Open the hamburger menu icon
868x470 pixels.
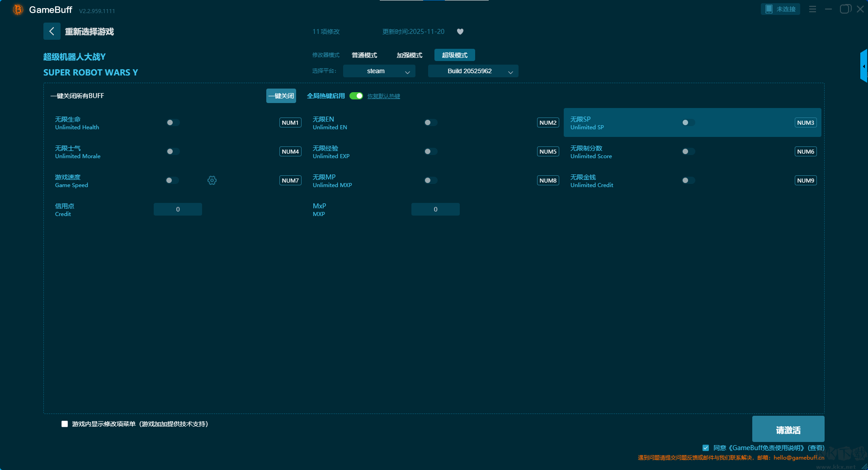click(812, 9)
